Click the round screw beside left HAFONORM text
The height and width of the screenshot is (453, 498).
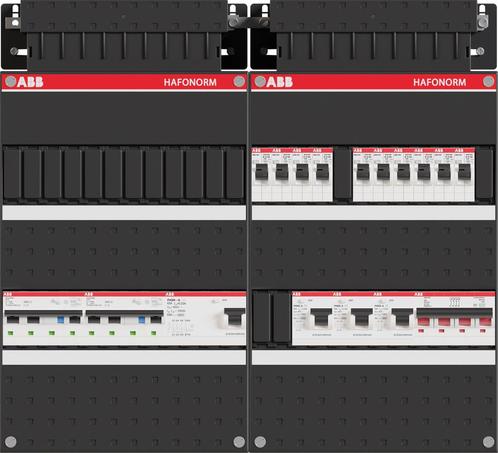(x=239, y=81)
